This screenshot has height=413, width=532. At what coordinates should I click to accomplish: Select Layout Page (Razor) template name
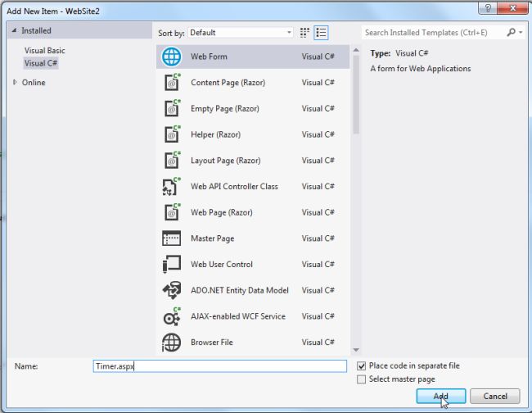click(226, 161)
